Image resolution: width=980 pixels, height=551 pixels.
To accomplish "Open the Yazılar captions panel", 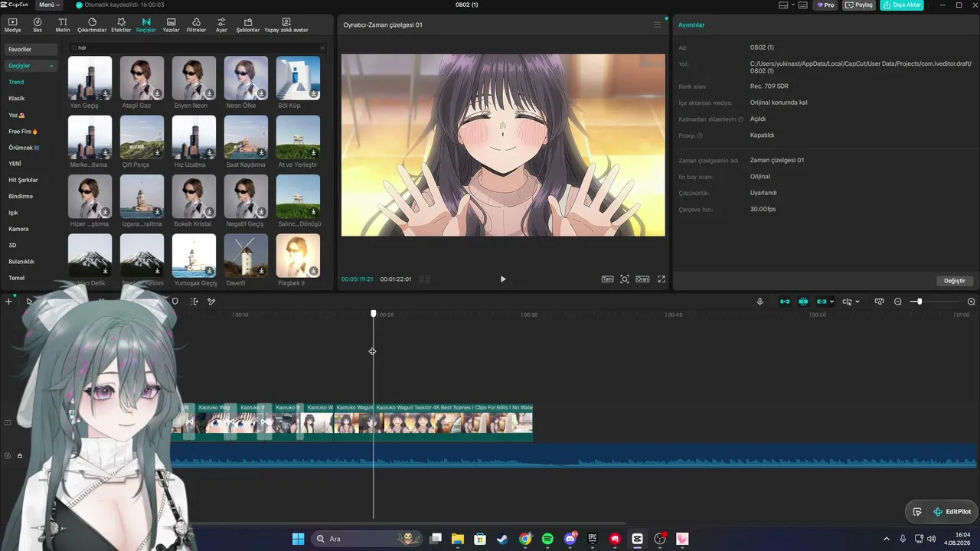I will point(171,25).
